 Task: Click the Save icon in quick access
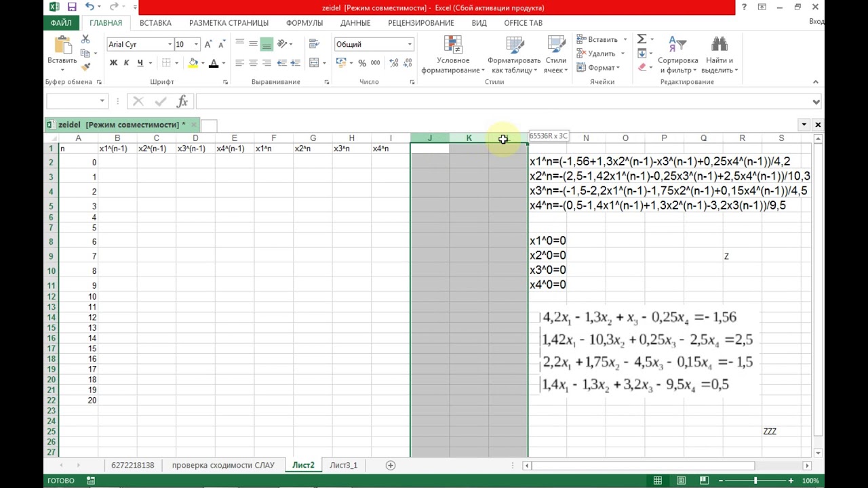pyautogui.click(x=73, y=7)
